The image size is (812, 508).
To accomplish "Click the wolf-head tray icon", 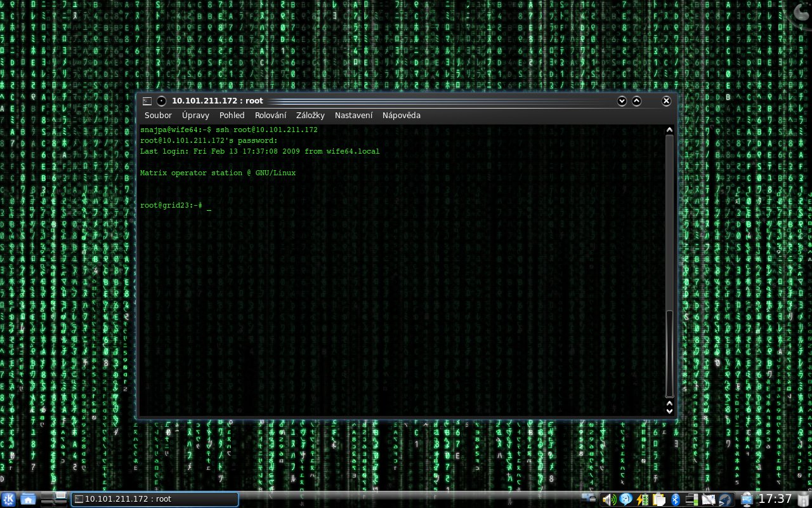I will click(725, 500).
